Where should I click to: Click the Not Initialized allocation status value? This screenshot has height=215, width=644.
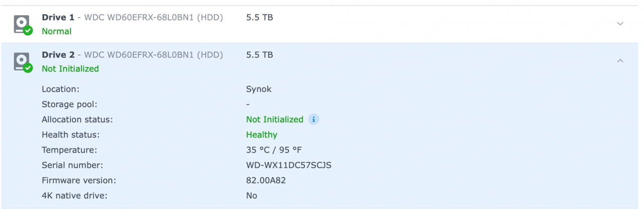coord(274,119)
